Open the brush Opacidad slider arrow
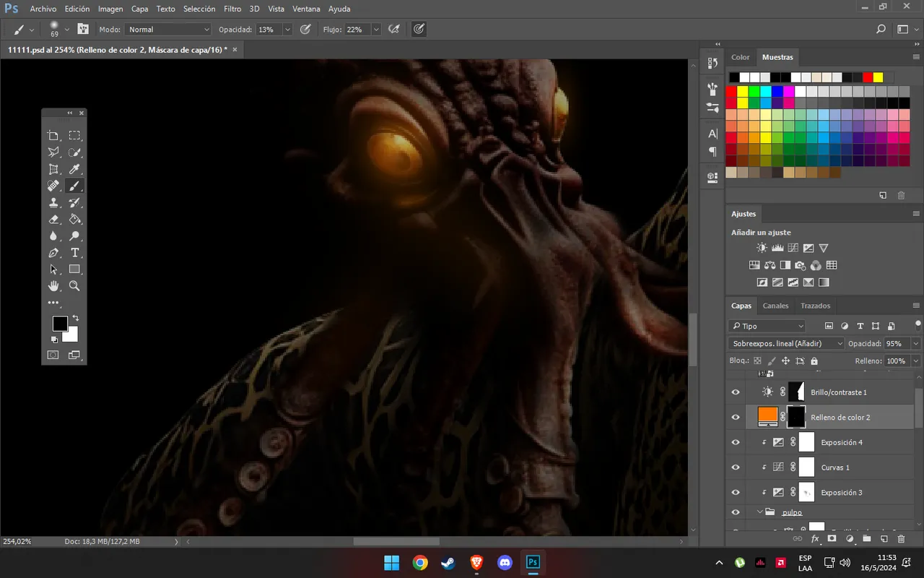 tap(287, 30)
